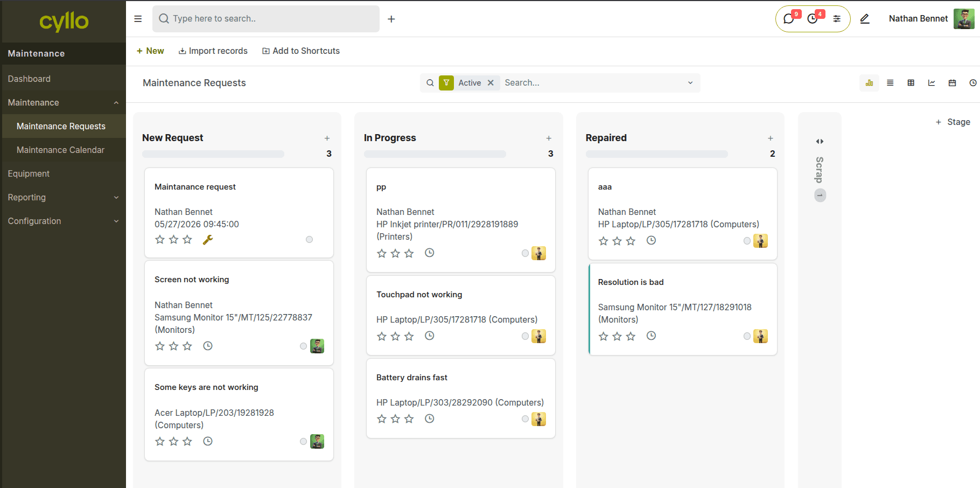Switch to Graph view
Viewport: 980px width, 488px height.
(932, 83)
